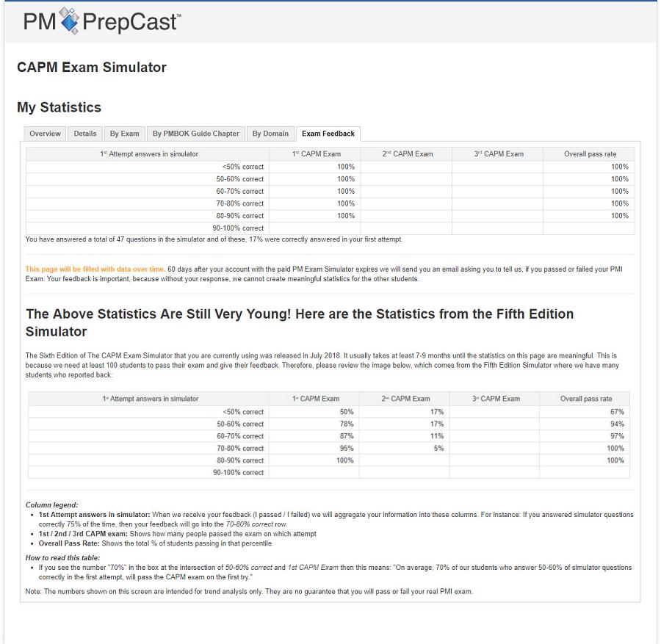The width and height of the screenshot is (661, 644).
Task: Click the CAPM Exam Simulator page heading
Action: coord(92,68)
